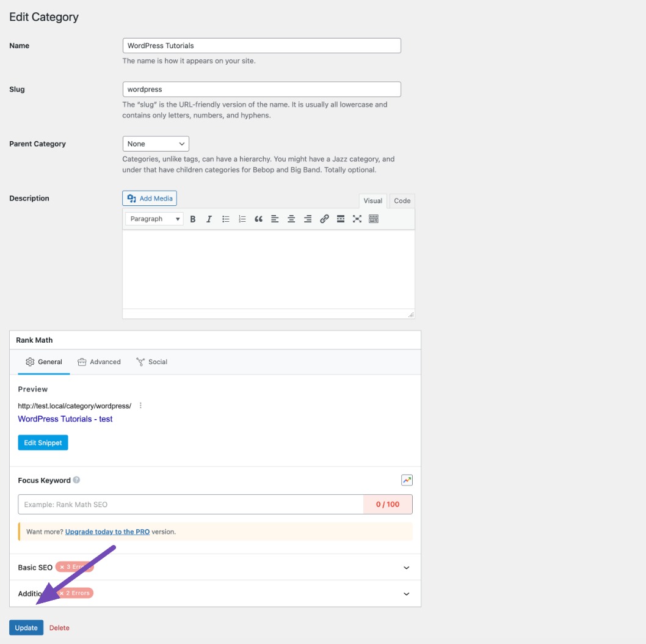Open the Upgrade today to the PRO link
Screen dimensions: 646x644
click(x=107, y=532)
